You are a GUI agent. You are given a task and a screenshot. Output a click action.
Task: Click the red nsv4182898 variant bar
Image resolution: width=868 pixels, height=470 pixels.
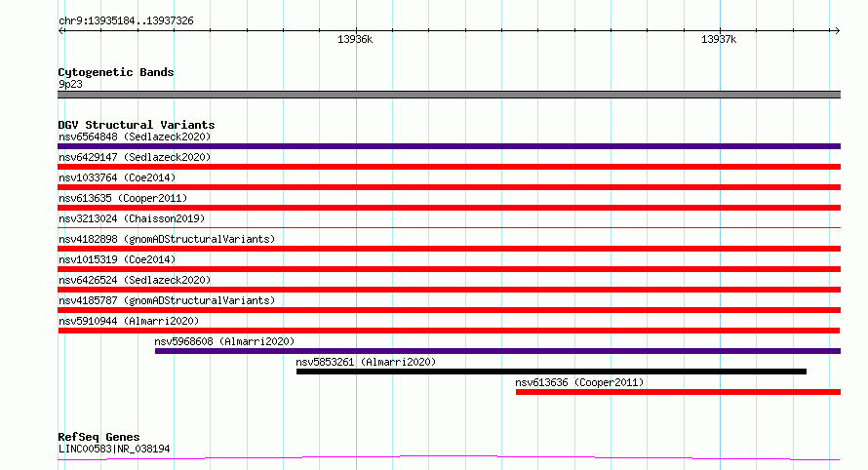pos(449,249)
